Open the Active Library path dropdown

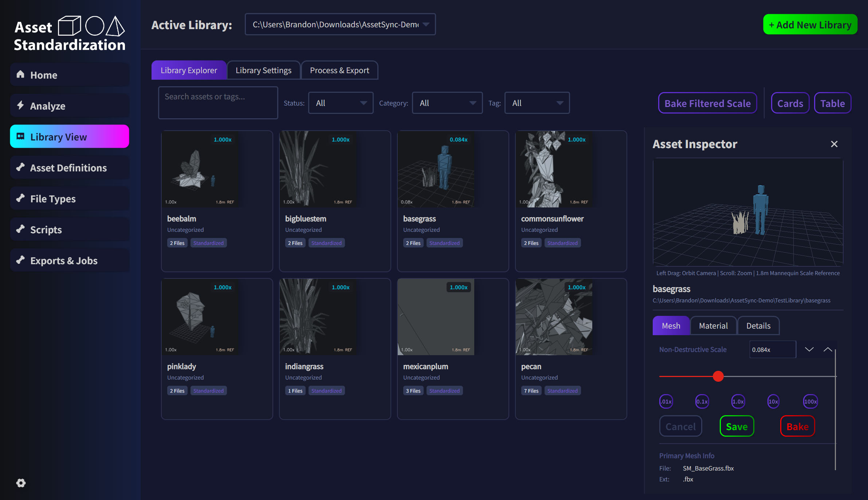click(x=340, y=24)
